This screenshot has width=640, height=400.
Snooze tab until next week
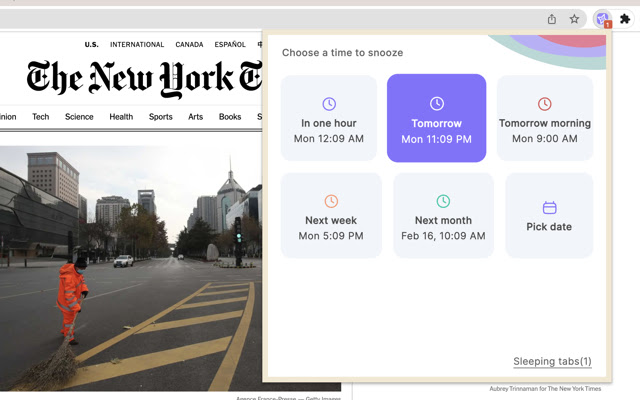coord(331,215)
